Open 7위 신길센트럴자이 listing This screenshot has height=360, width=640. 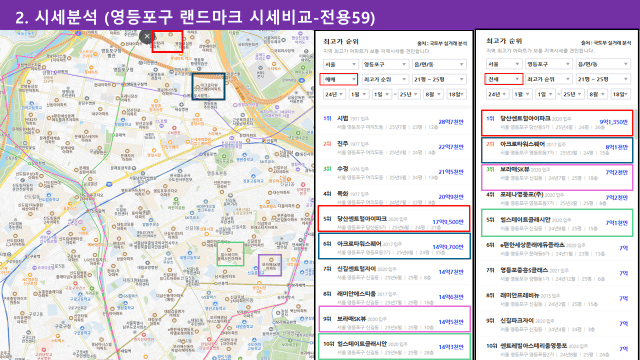(393, 273)
